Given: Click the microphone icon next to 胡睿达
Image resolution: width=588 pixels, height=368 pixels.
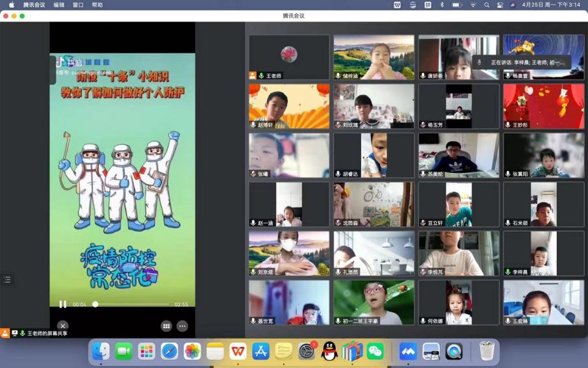Looking at the screenshot, I should [x=338, y=174].
